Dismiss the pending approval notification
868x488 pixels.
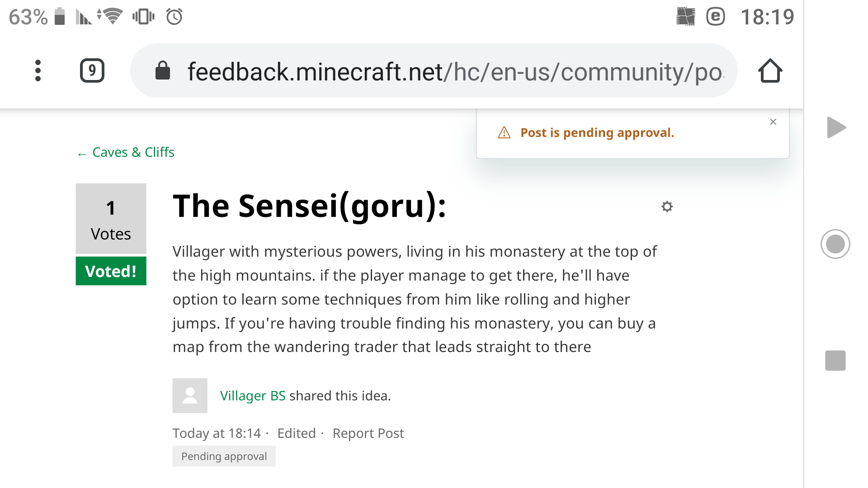coord(773,122)
